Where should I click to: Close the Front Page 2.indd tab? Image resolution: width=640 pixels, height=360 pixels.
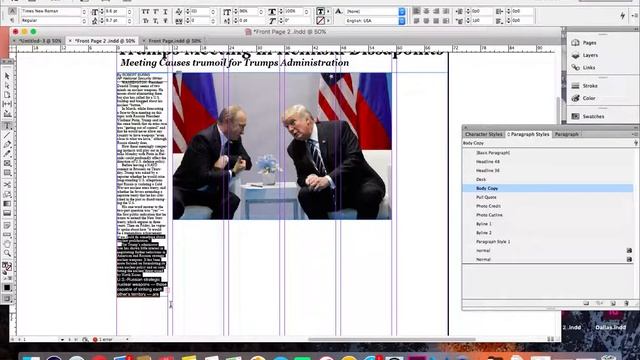click(70, 41)
